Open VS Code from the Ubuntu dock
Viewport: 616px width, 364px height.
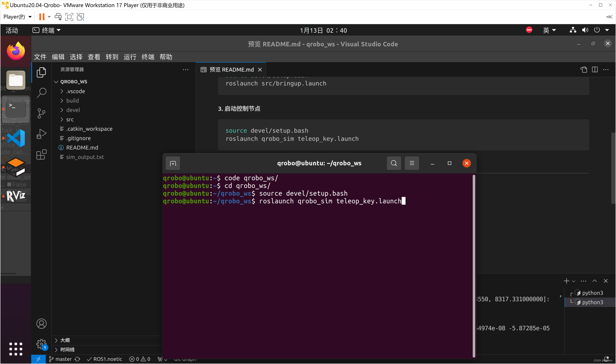(x=16, y=138)
